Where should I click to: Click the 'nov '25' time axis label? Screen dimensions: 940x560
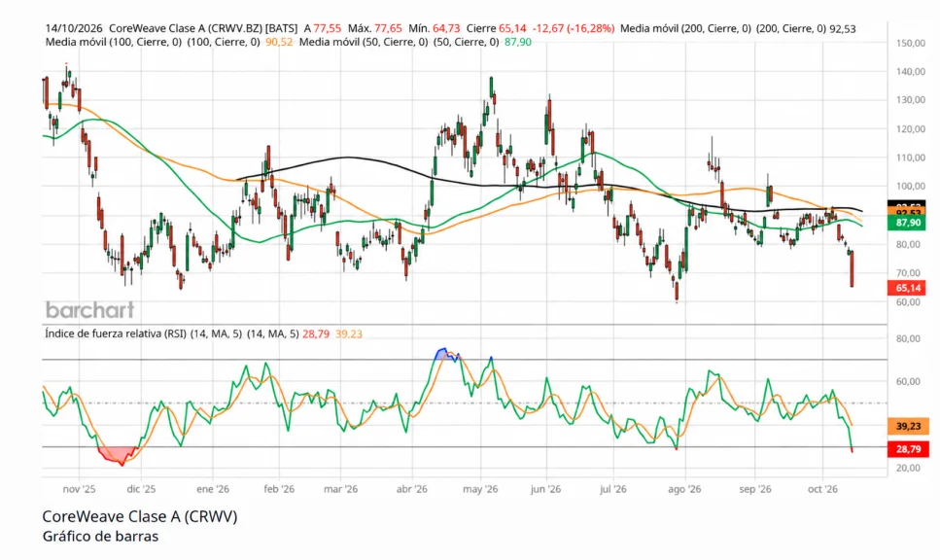(x=79, y=489)
